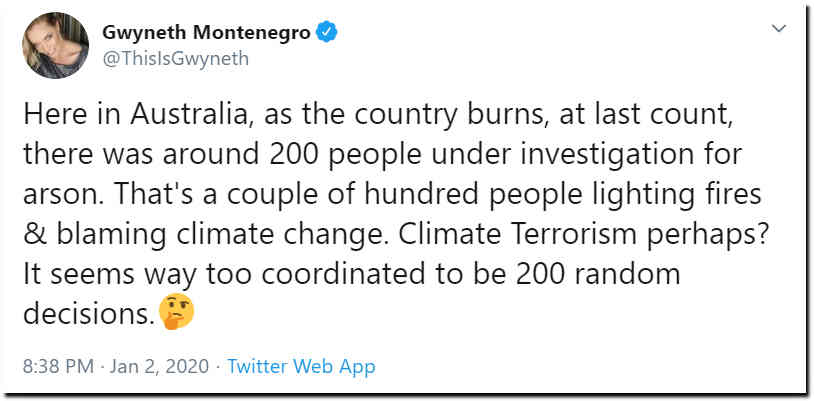Viewport: 814px width, 401px height.
Task: Click the thinking face emoji
Action: [x=177, y=313]
